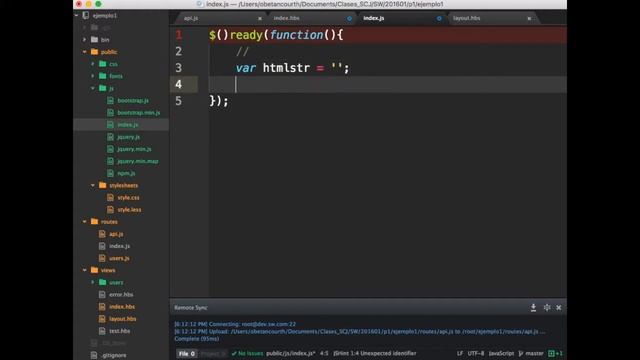This screenshot has width=640, height=360.
Task: Open bootstrap.min.js in tree
Action: (138, 113)
